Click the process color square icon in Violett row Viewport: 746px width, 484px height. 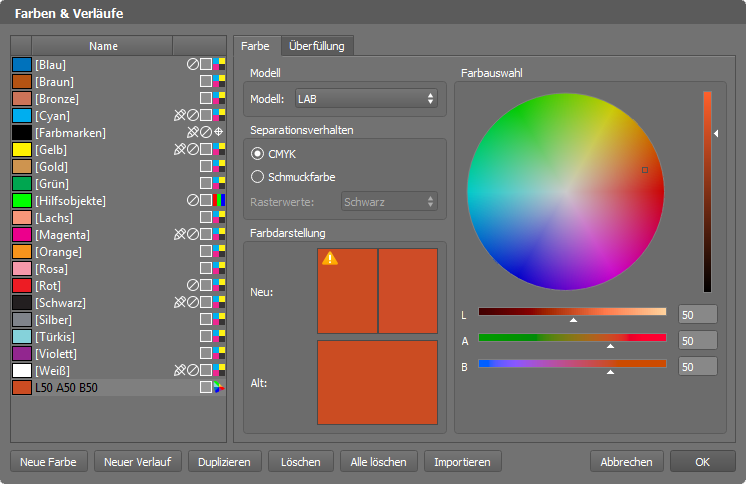(x=206, y=353)
